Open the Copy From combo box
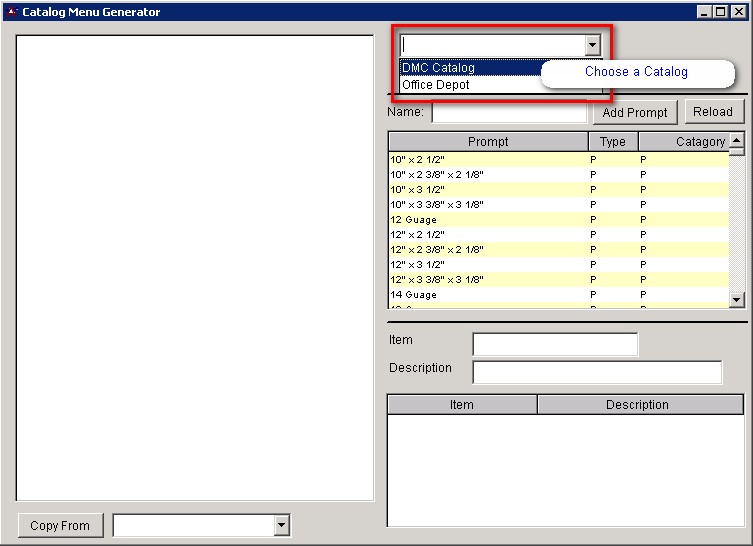 coord(281,525)
